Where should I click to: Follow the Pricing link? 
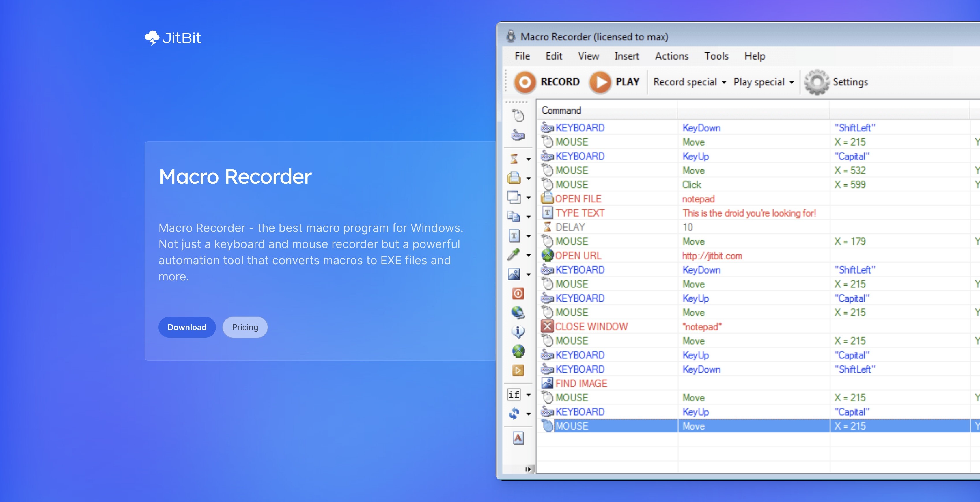pos(245,327)
